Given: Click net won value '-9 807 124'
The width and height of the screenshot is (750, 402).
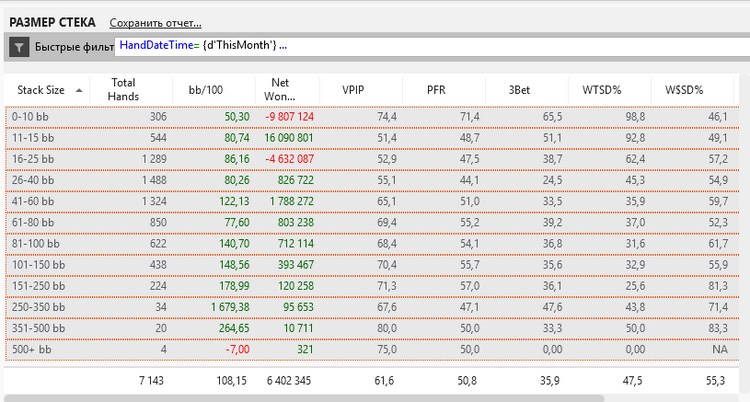Looking at the screenshot, I should 289,117.
